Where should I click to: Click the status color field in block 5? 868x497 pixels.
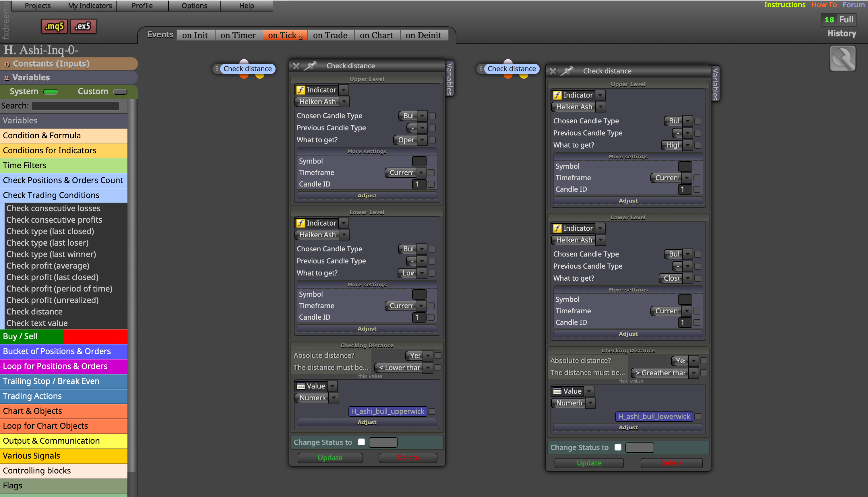tap(383, 442)
